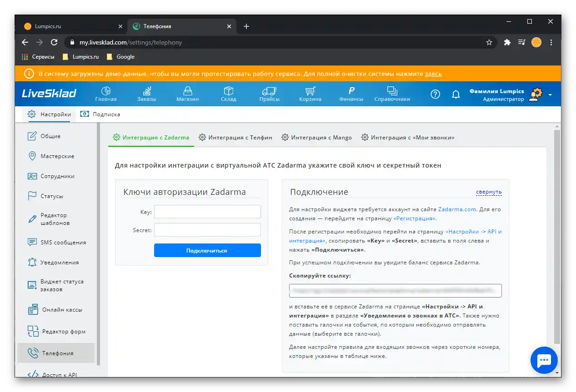Open Финансы from the navigation bar

point(351,94)
